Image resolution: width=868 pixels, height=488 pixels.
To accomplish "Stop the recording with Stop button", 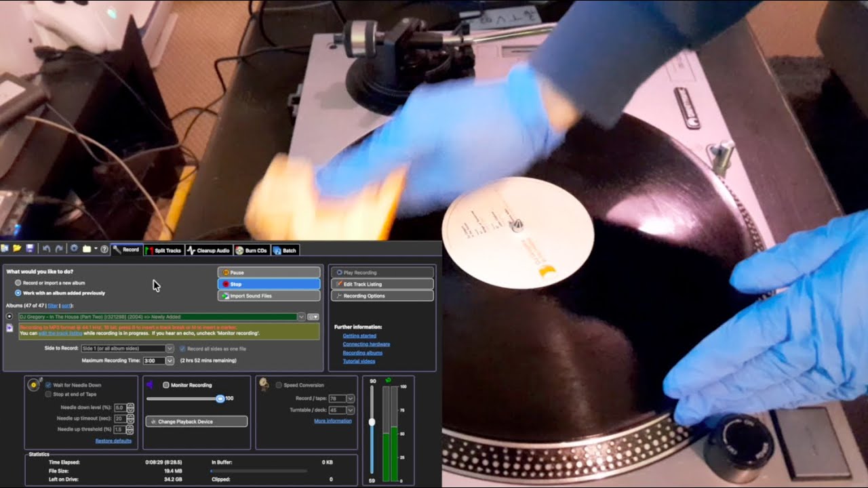I will (x=269, y=284).
